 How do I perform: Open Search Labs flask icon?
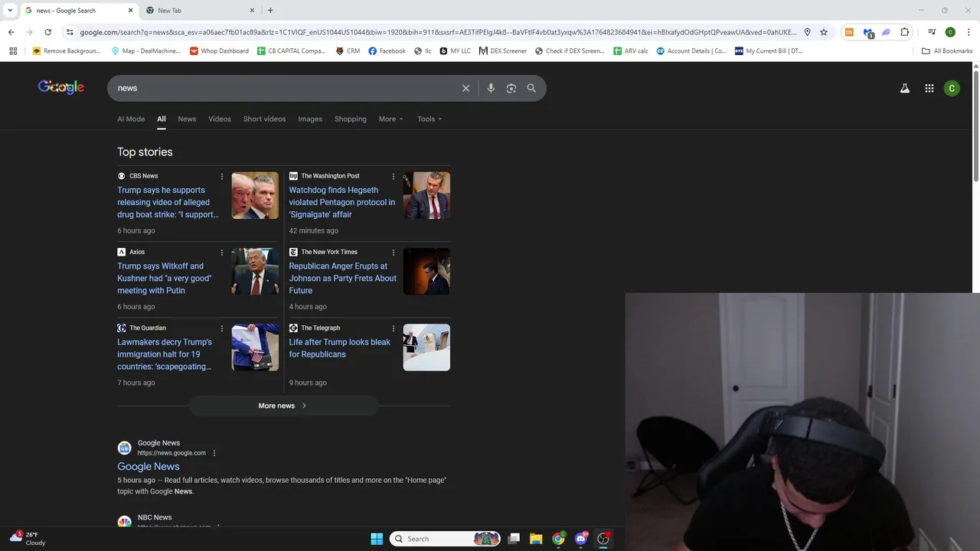pyautogui.click(x=905, y=88)
